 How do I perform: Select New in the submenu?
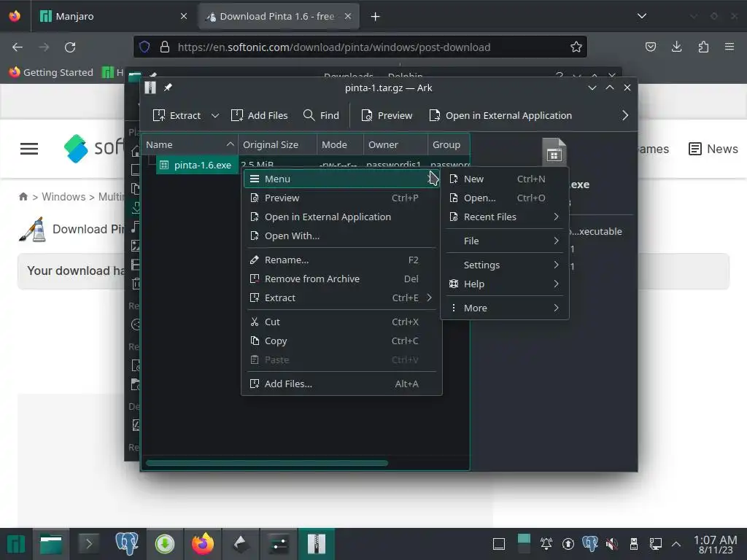point(505,179)
